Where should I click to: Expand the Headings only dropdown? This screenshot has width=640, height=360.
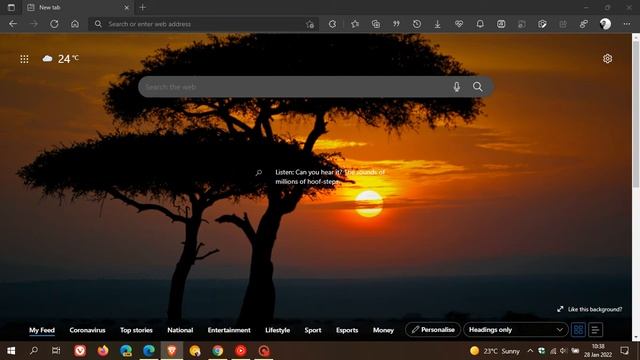pos(516,330)
